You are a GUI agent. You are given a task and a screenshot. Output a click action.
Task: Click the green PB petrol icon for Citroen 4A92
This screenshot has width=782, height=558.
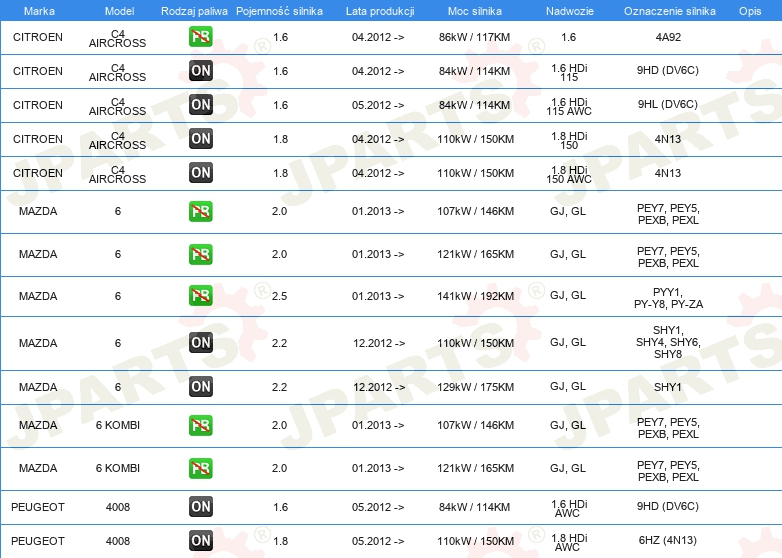point(201,37)
